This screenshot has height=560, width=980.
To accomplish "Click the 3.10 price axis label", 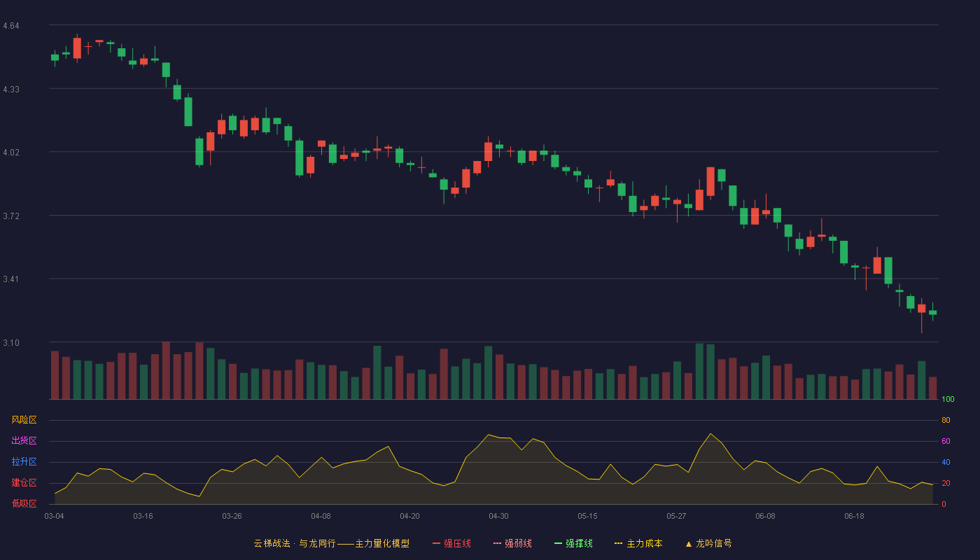I will point(11,343).
